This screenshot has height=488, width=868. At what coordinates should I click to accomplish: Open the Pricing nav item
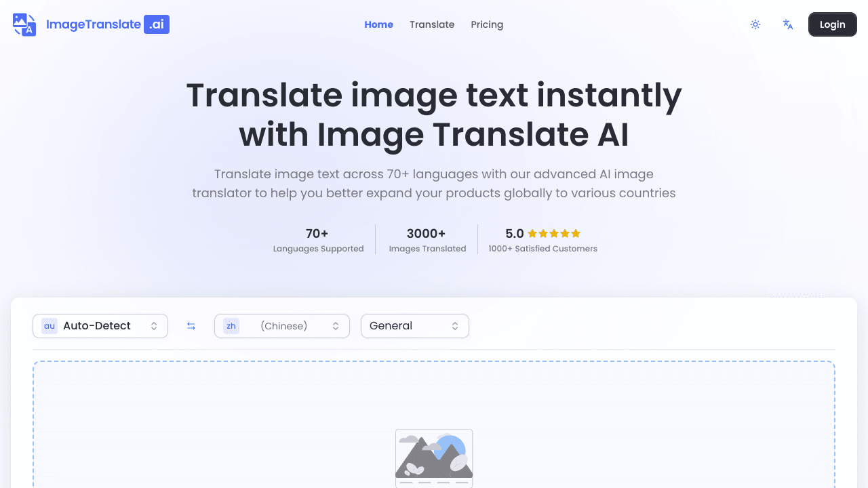point(487,24)
